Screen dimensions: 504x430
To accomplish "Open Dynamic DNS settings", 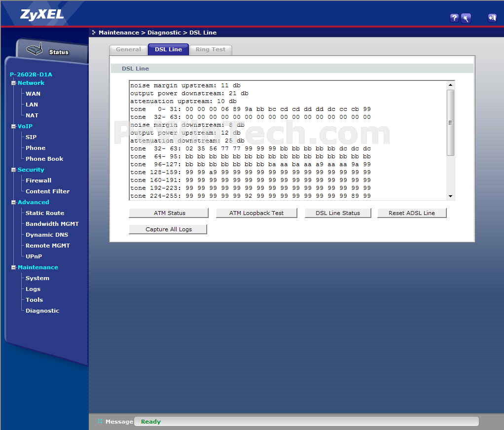I will (47, 235).
